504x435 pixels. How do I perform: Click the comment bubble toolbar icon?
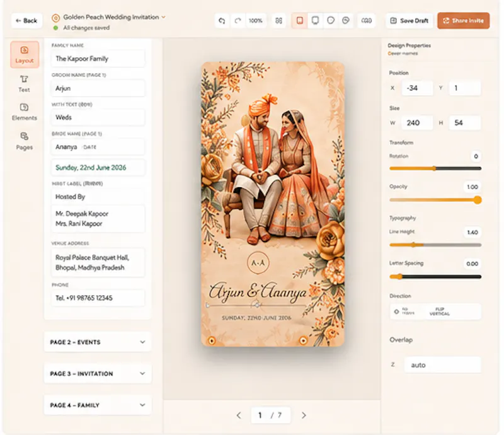(x=330, y=21)
